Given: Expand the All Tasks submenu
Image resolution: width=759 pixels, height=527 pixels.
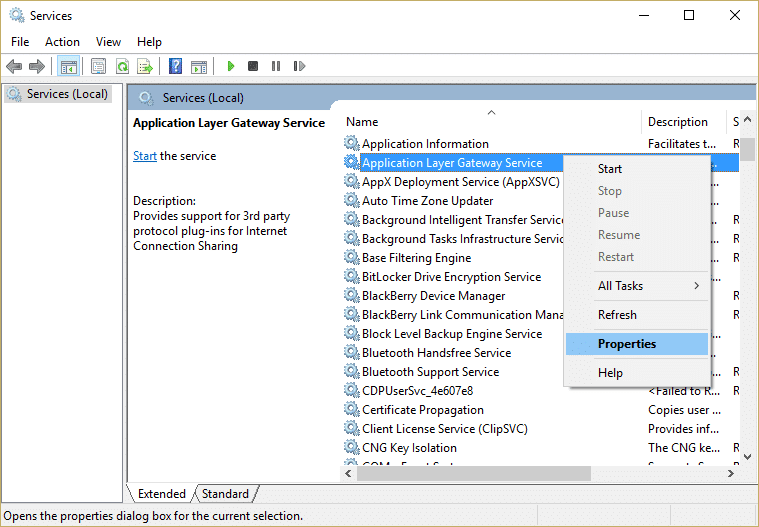Looking at the screenshot, I should [636, 286].
